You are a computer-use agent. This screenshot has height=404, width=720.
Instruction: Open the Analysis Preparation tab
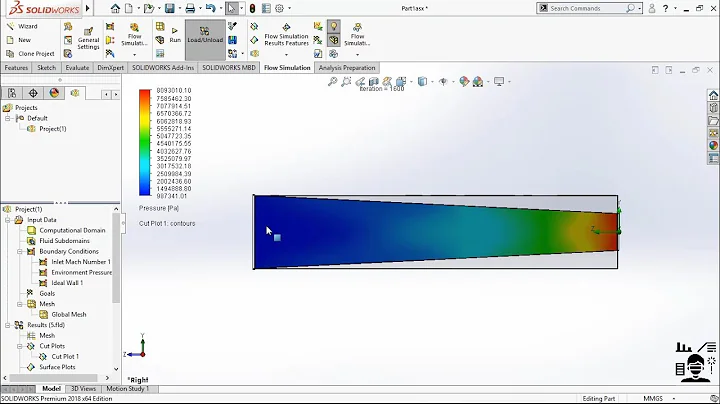pyautogui.click(x=347, y=67)
